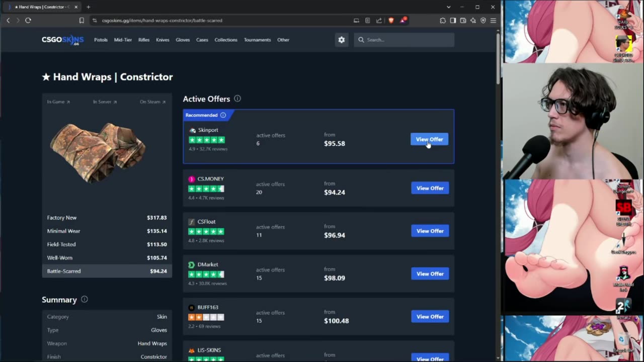Click Skinport's 32.7K reviews star rating
Image resolution: width=644 pixels, height=362 pixels.
pyautogui.click(x=206, y=140)
